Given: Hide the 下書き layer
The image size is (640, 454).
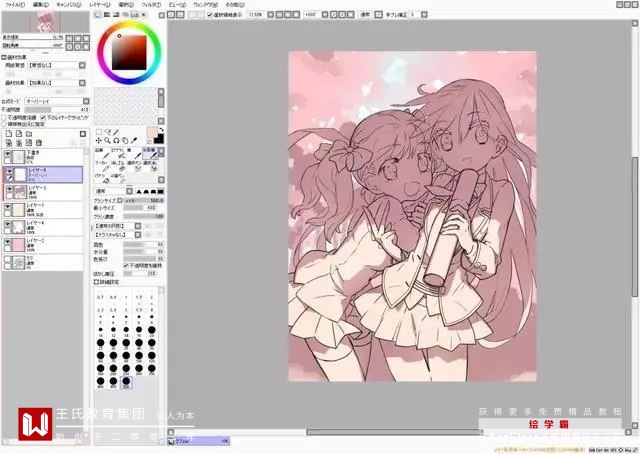Looking at the screenshot, I should [x=7, y=154].
